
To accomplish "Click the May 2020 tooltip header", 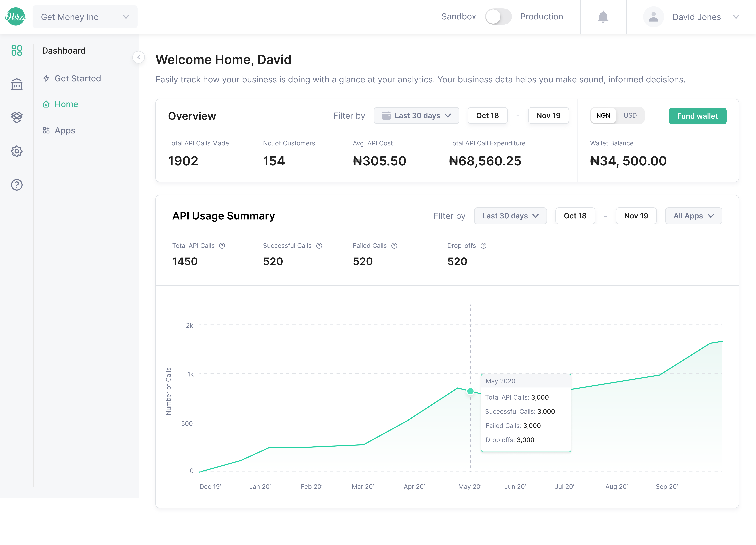I will coord(526,381).
